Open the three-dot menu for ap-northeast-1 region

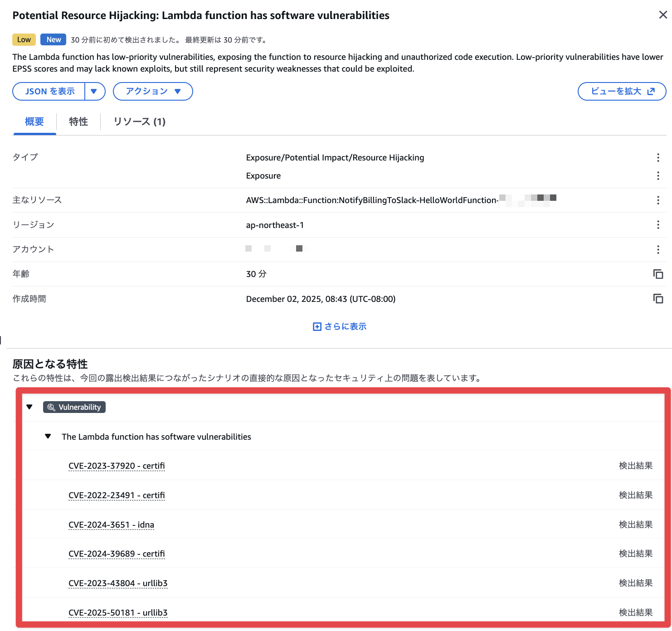pyautogui.click(x=657, y=225)
